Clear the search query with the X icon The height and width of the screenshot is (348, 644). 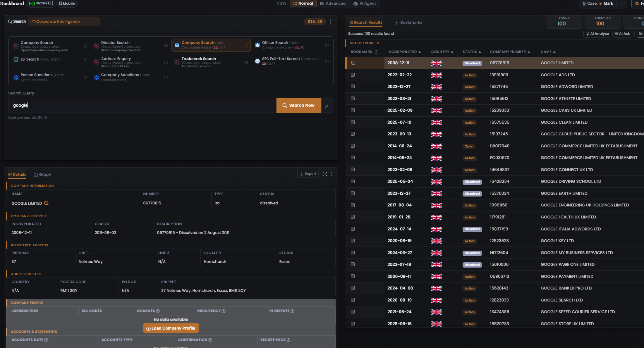(x=327, y=106)
